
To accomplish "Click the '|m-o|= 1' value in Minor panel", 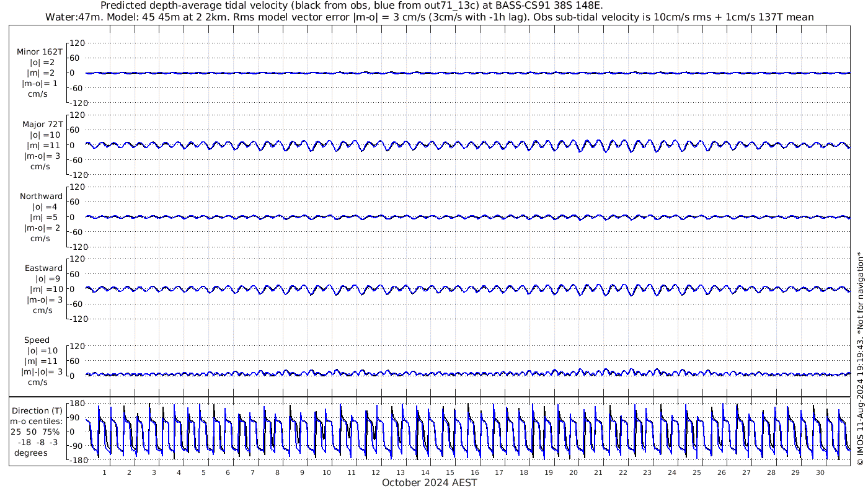I will 40,84.
